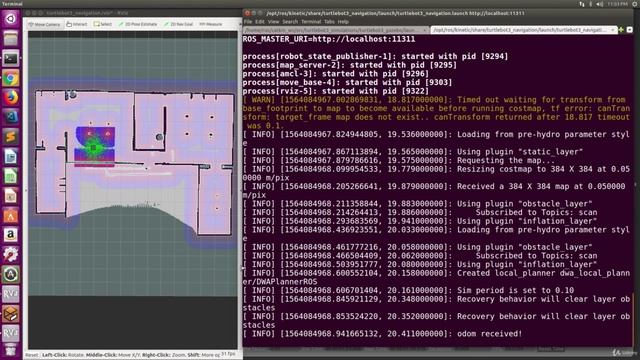
Task: Launch Google Chrome from the launcher
Action: click(x=11, y=78)
